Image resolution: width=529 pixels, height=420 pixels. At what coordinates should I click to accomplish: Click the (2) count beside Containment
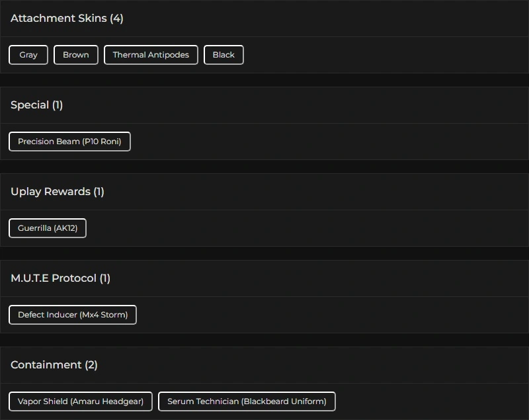coord(91,365)
